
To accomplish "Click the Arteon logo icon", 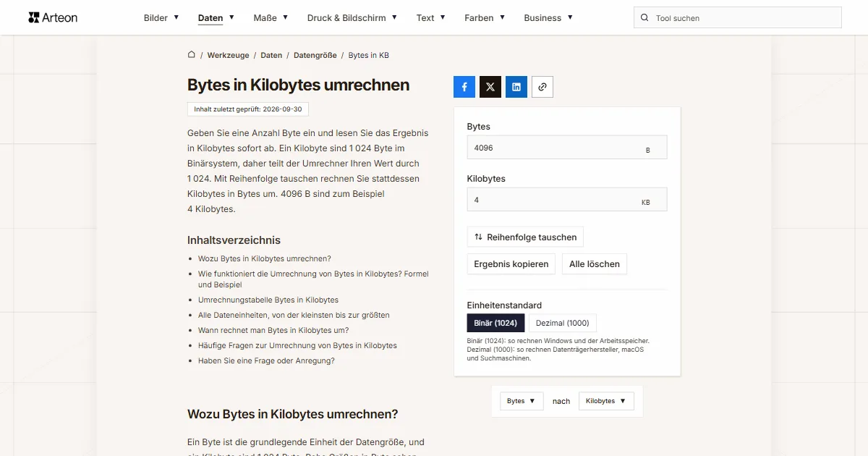I will point(33,17).
